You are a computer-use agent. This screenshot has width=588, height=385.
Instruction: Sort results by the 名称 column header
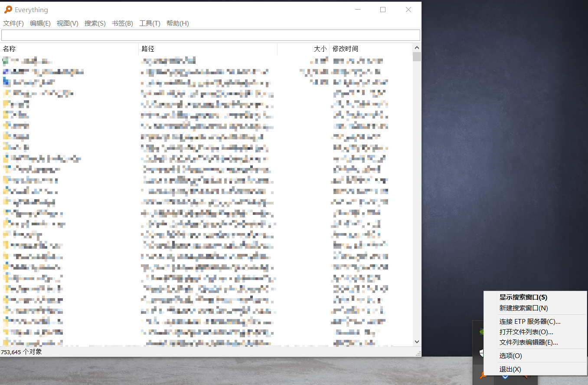[x=69, y=49]
